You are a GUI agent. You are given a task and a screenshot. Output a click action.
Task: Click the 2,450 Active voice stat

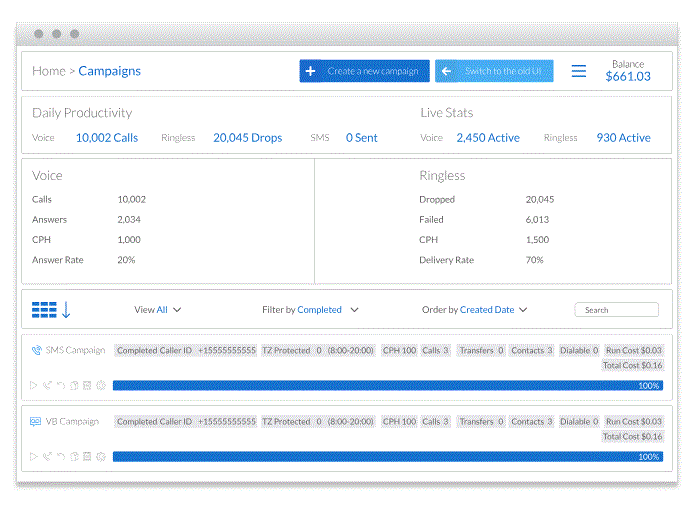pos(488,138)
